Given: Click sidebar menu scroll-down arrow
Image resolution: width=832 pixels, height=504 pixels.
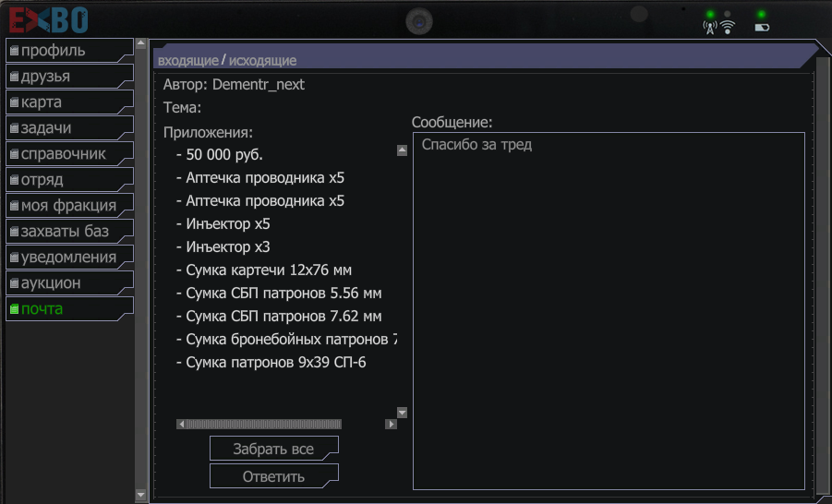Looking at the screenshot, I should click(140, 496).
